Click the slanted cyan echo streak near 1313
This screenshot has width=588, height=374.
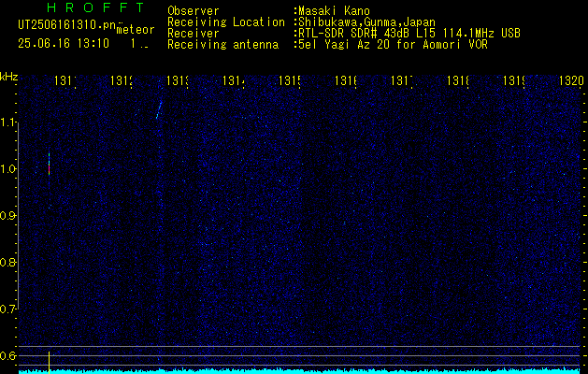point(159,110)
